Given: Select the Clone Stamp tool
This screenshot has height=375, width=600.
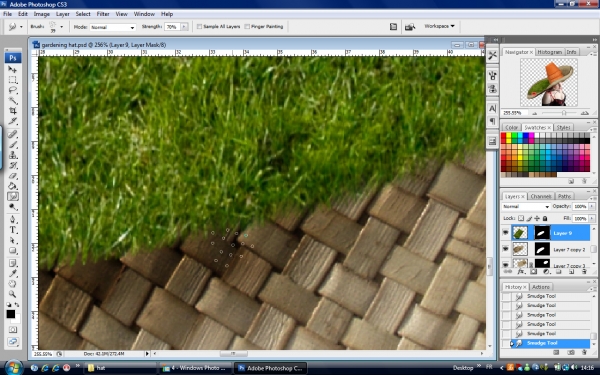Looking at the screenshot, I should (13, 155).
